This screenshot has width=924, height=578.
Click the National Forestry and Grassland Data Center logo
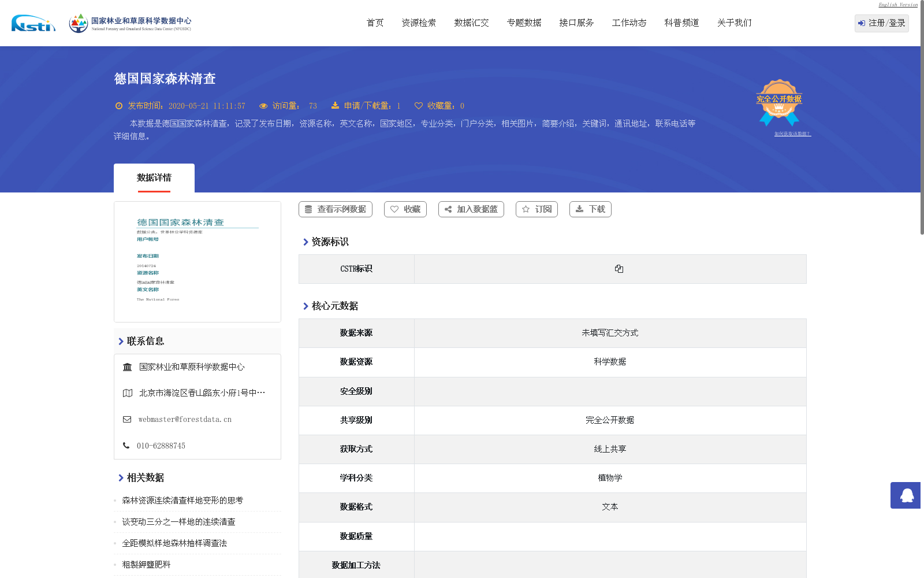point(130,23)
